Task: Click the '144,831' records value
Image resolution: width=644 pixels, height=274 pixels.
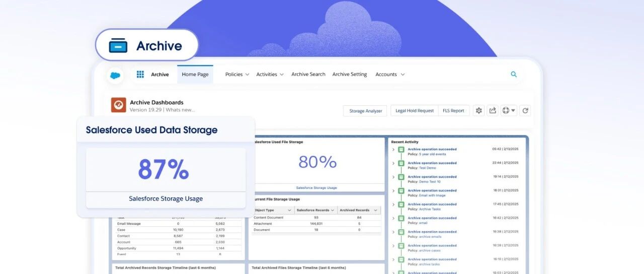Action: click(316, 224)
